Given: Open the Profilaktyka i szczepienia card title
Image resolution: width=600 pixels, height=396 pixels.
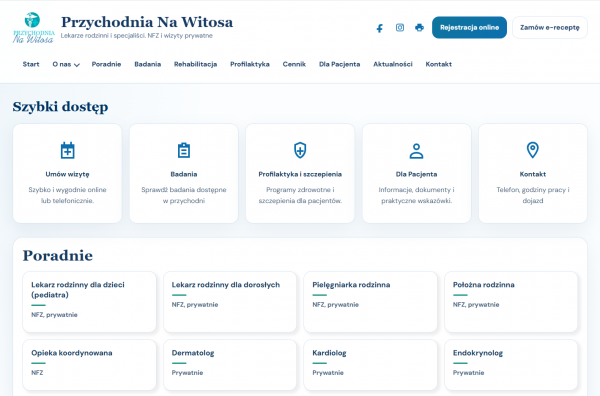Looking at the screenshot, I should [x=300, y=174].
